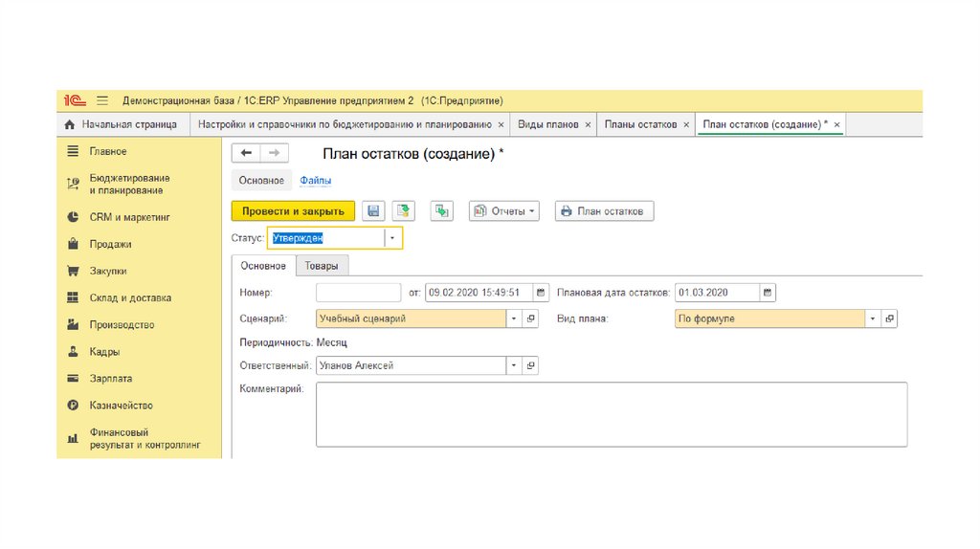Open the Файлы link
Image resolution: width=980 pixels, height=549 pixels.
[x=316, y=181]
